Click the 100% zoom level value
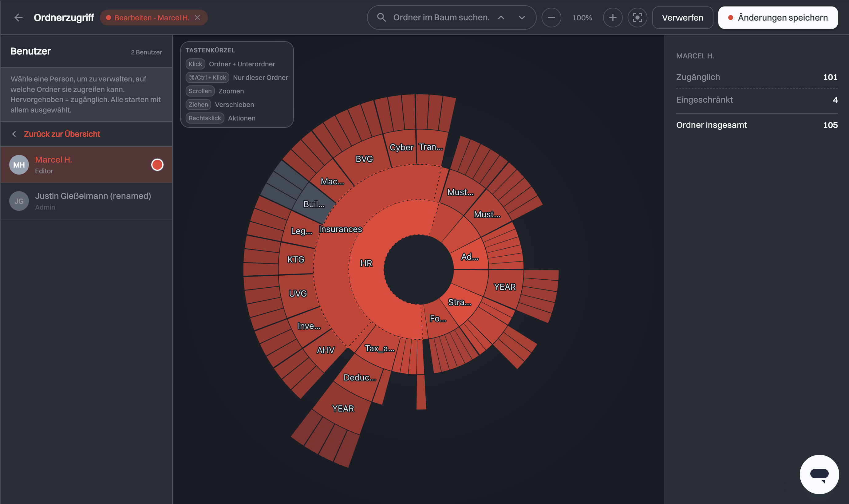The image size is (849, 504). point(582,18)
